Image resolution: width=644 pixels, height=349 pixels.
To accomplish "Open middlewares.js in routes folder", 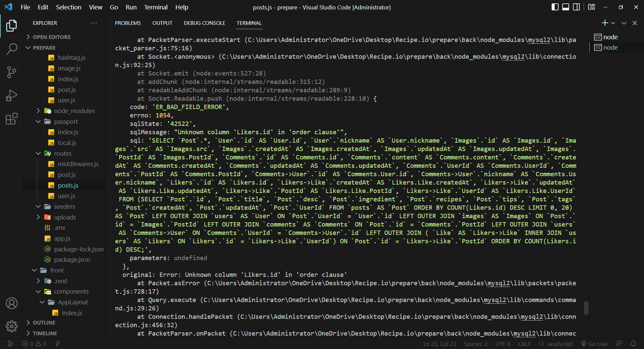I will click(78, 164).
